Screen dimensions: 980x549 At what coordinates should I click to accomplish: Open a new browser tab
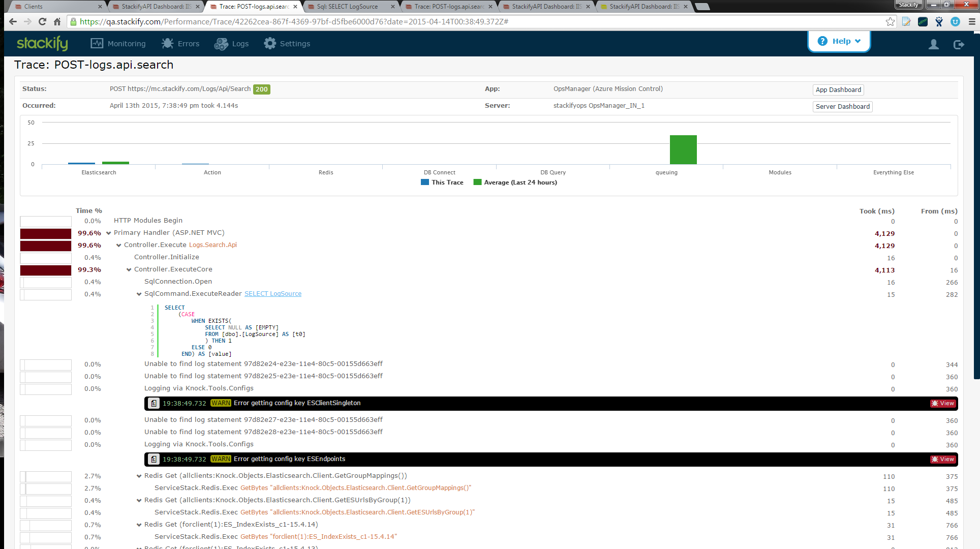pos(702,7)
